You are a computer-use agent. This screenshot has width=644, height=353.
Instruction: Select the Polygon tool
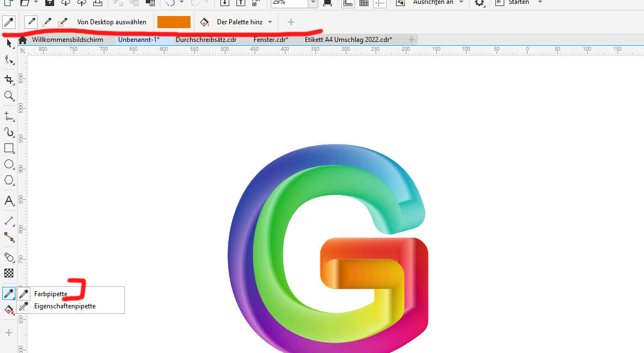pyautogui.click(x=9, y=180)
